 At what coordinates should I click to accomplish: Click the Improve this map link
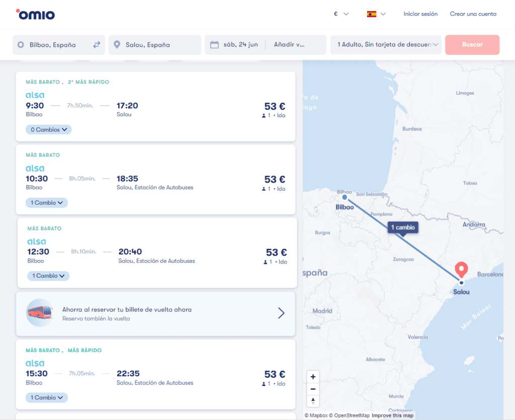(x=392, y=415)
